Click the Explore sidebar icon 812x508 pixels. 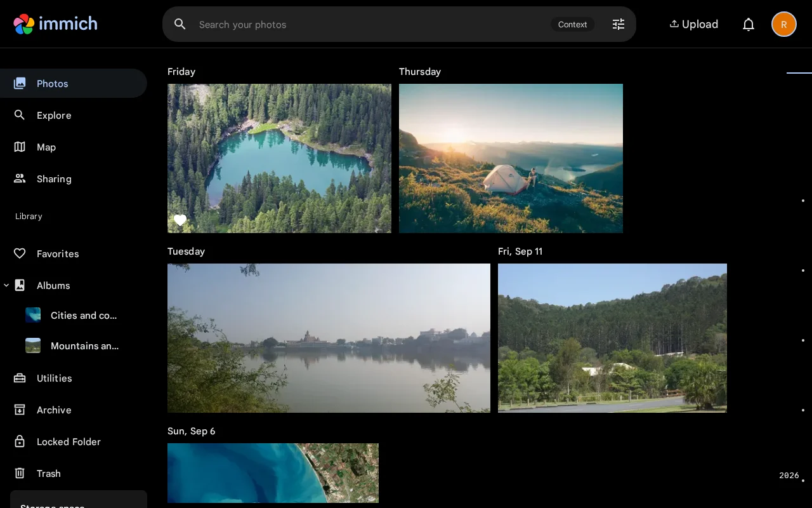coord(20,115)
